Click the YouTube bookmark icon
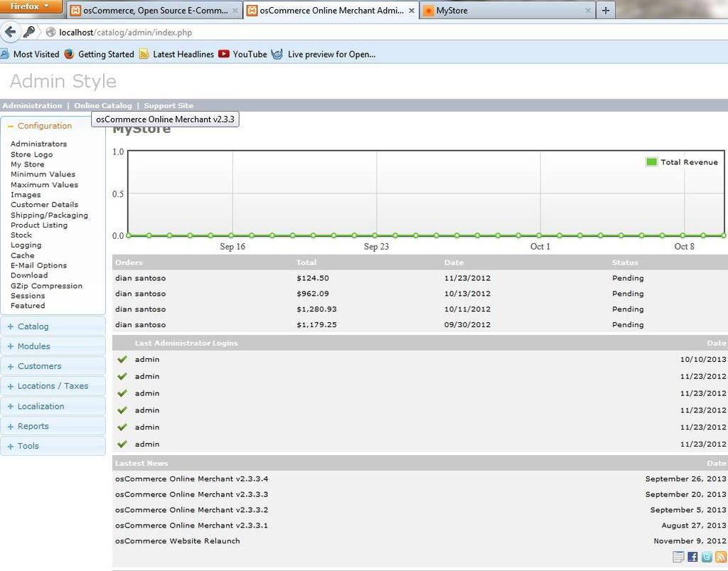The height and width of the screenshot is (571, 728). click(x=224, y=54)
